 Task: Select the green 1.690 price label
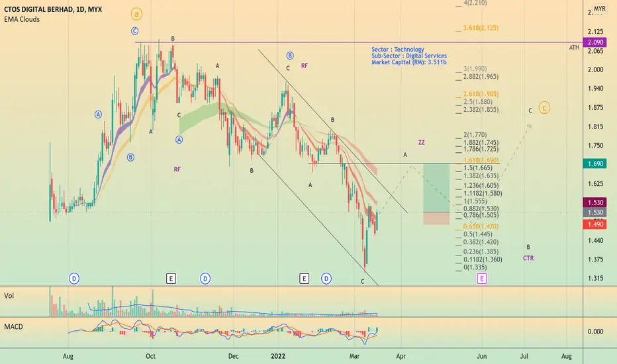(595, 163)
